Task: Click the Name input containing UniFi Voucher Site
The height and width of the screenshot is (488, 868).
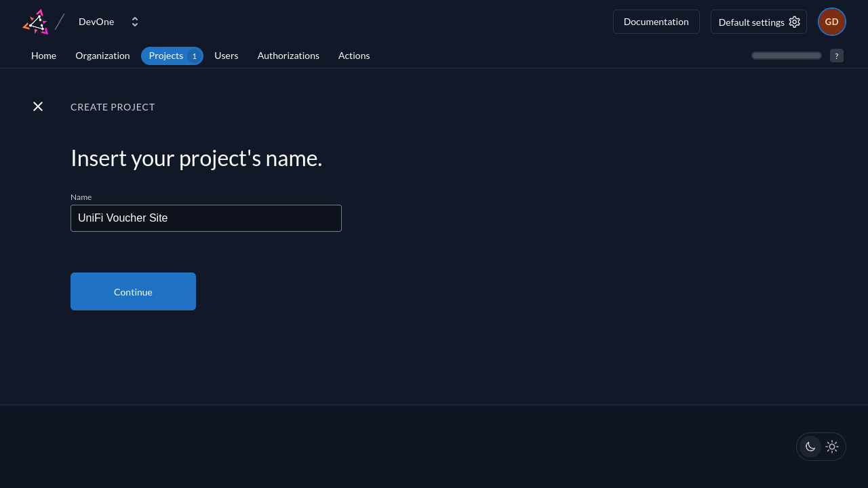Action: 206,218
